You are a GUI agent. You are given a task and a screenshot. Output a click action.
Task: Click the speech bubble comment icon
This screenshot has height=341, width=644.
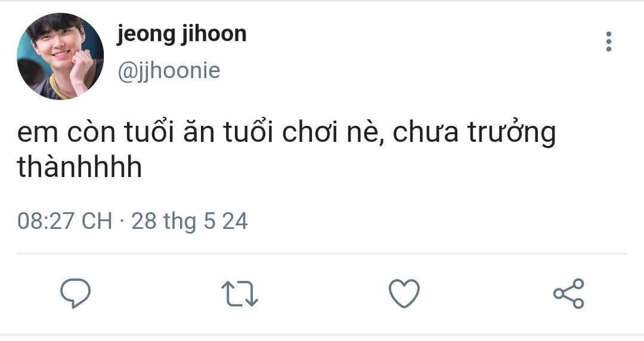click(x=76, y=293)
